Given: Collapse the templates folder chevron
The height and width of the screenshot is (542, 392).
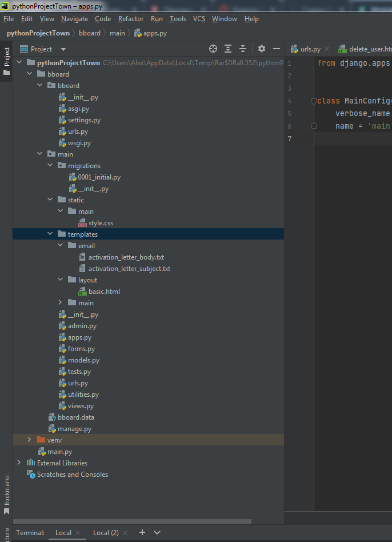Looking at the screenshot, I should pyautogui.click(x=50, y=234).
